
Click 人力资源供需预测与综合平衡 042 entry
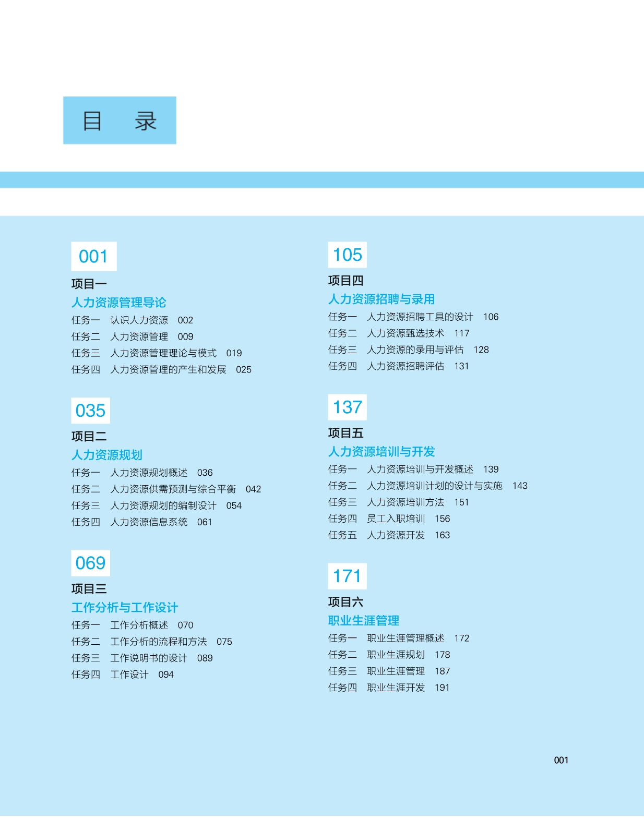tap(166, 489)
